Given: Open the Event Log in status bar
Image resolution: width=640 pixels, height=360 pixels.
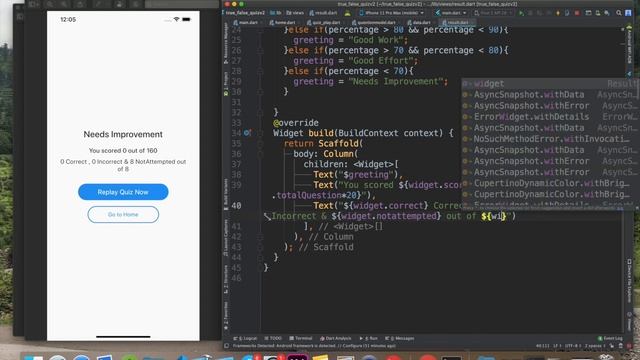Looking at the screenshot, I should [610, 338].
